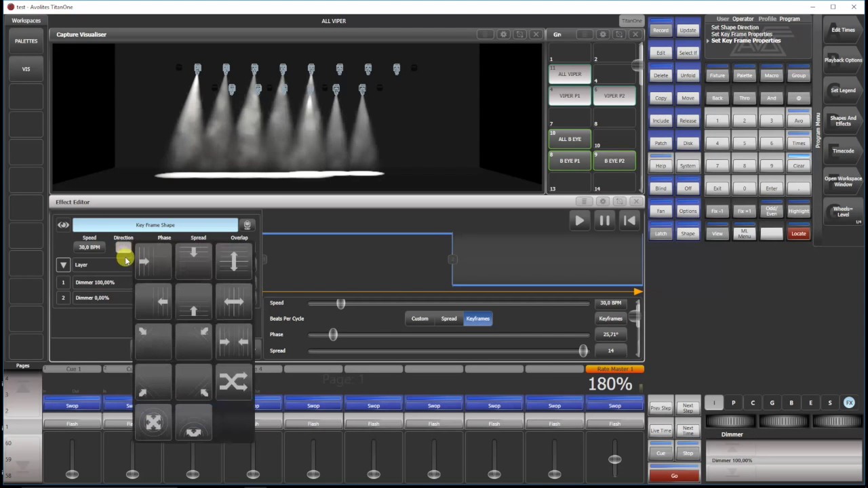Select the left-to-right direction arrow icon
This screenshot has height=488, width=868.
(x=153, y=261)
